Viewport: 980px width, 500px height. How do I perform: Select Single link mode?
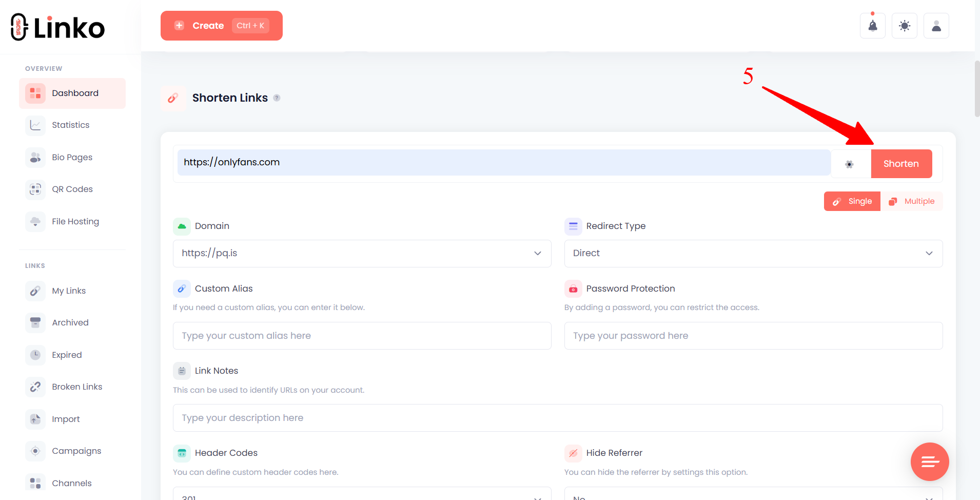[x=852, y=201]
